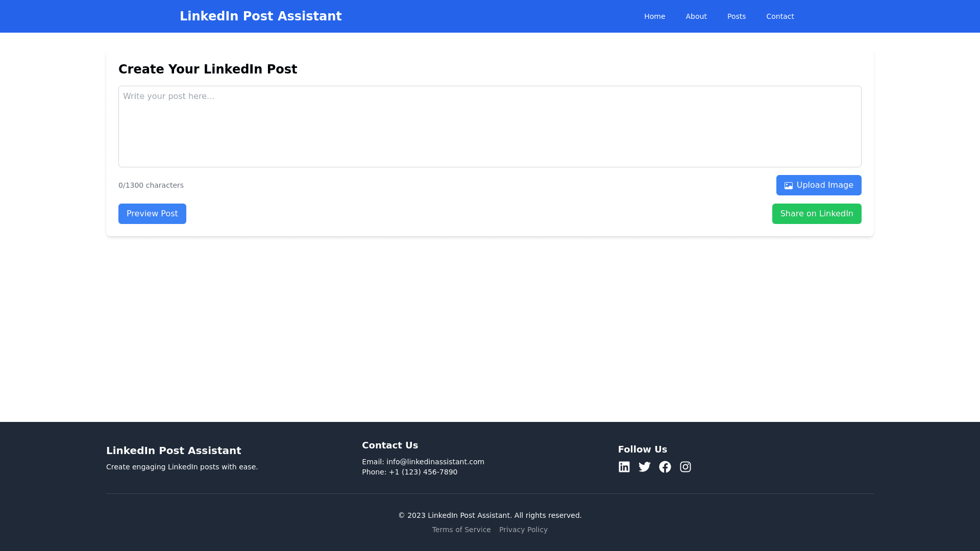Viewport: 980px width, 551px height.
Task: Go to Home in navigation bar
Action: (654, 16)
